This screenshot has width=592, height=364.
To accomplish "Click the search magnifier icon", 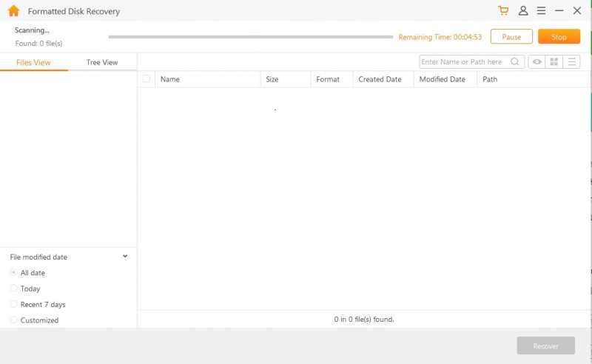I will [x=516, y=62].
